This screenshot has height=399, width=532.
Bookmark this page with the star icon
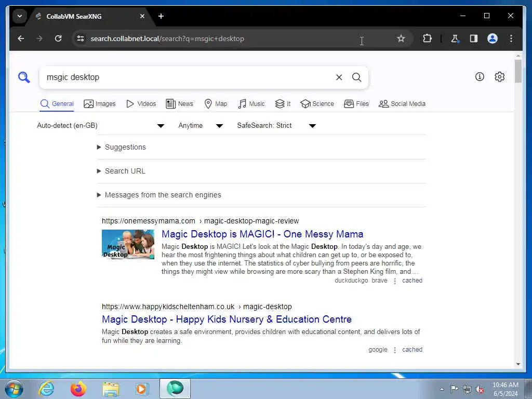[x=401, y=38]
